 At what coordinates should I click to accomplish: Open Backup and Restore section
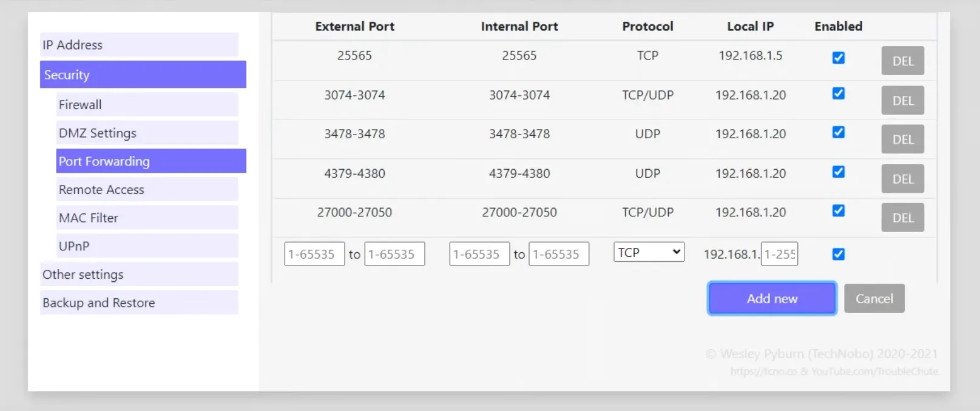click(x=139, y=302)
